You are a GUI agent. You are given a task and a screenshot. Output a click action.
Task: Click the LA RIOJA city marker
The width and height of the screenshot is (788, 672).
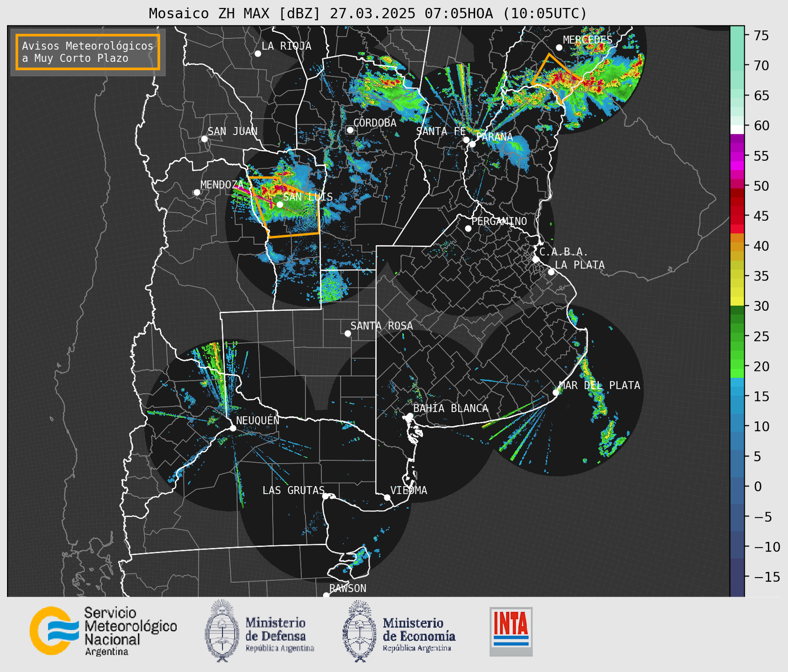(258, 54)
